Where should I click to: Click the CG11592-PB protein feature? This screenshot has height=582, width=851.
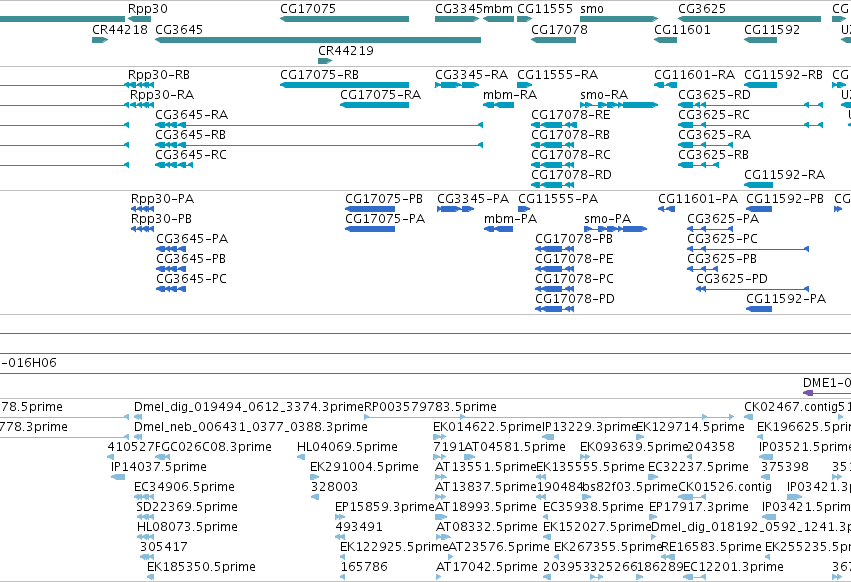tap(759, 209)
